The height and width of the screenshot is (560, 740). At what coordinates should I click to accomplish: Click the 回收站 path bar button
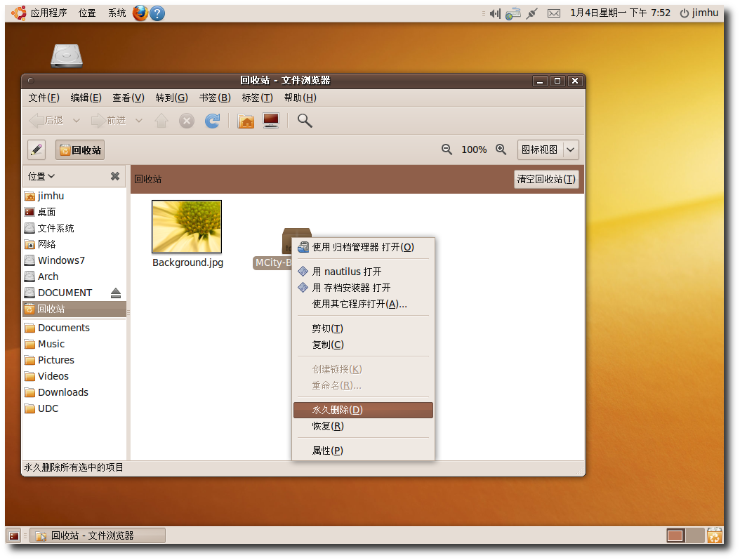[80, 150]
